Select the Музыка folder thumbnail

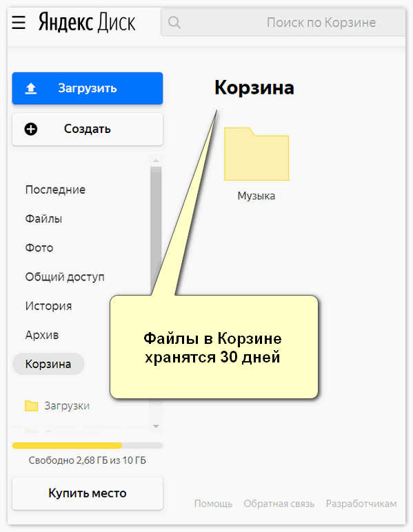tap(256, 154)
